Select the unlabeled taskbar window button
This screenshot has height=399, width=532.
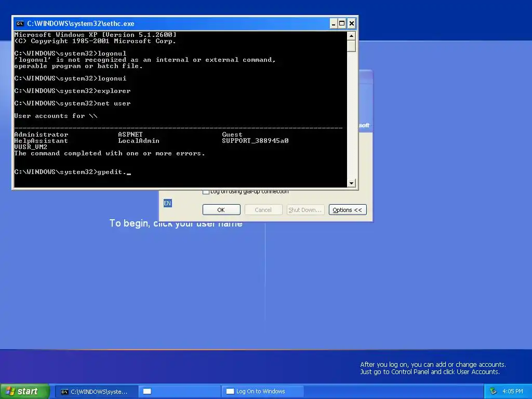click(x=179, y=392)
